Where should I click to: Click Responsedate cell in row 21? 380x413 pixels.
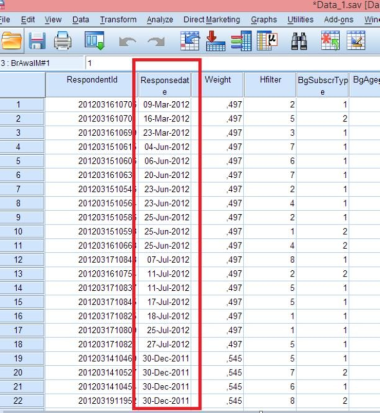pos(165,387)
